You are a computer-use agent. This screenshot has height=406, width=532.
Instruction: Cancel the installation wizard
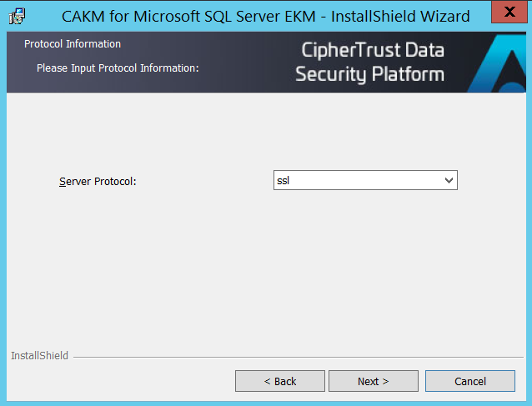click(x=469, y=381)
